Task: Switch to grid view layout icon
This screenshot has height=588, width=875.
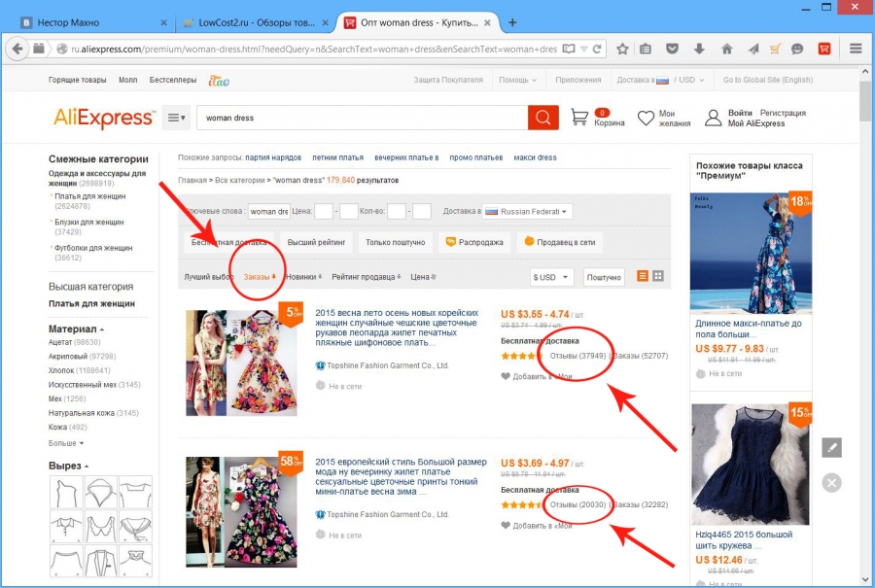Action: pos(658,276)
